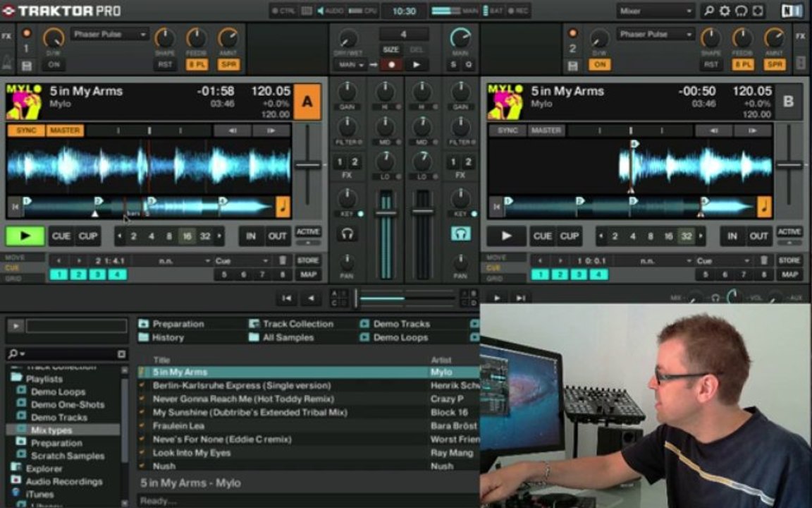Open Deck A cue type dropdown
Image resolution: width=812 pixels, height=508 pixels.
click(x=242, y=260)
